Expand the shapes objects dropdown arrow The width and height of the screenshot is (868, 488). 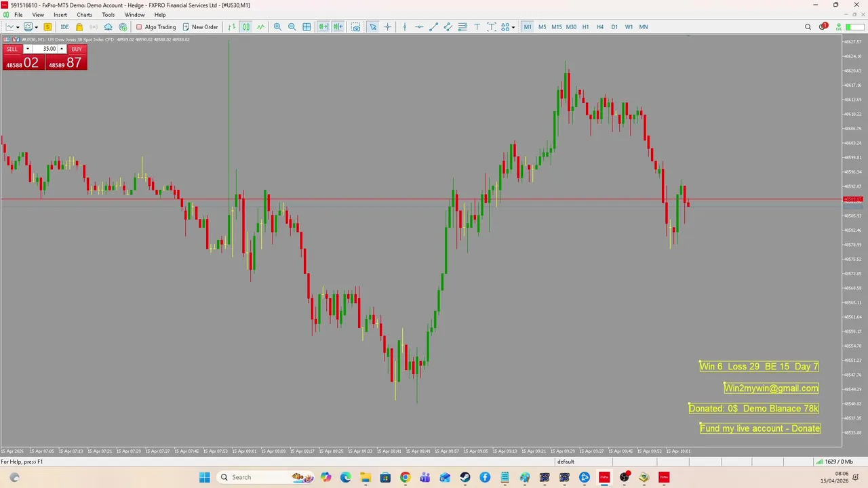tap(513, 27)
